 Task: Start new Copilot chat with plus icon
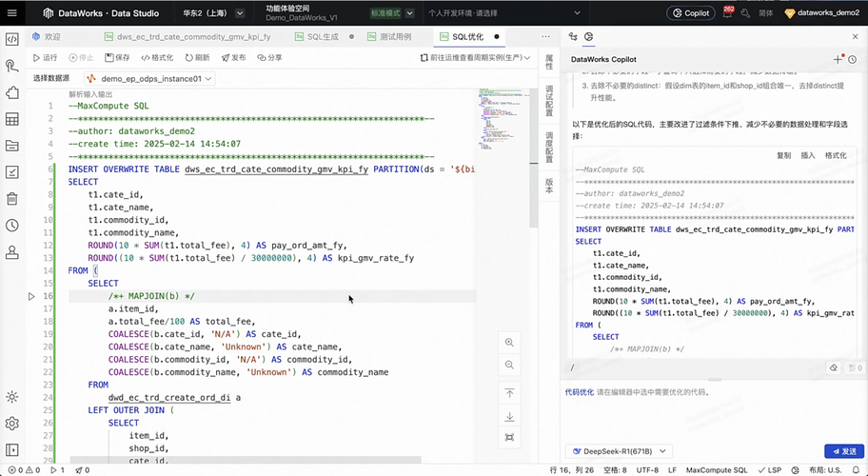click(838, 59)
